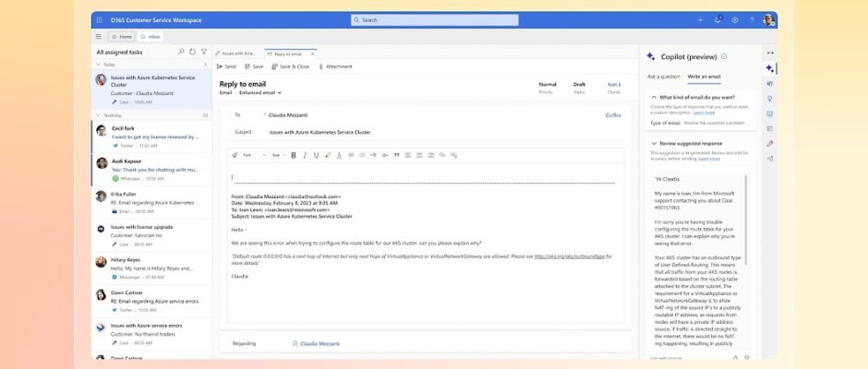Toggle the hamburger site map menu
Viewport: 868px width, 369px height.
click(x=99, y=37)
